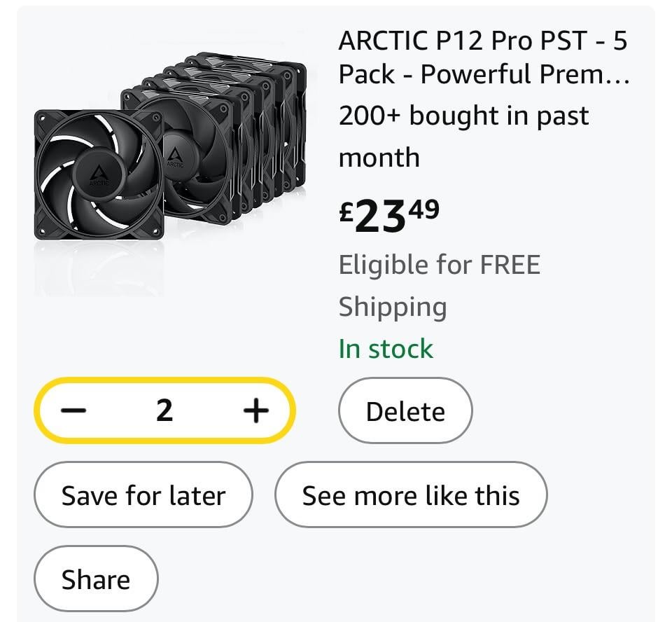This screenshot has height=622, width=672.
Task: Open See more like this
Action: coord(411,495)
